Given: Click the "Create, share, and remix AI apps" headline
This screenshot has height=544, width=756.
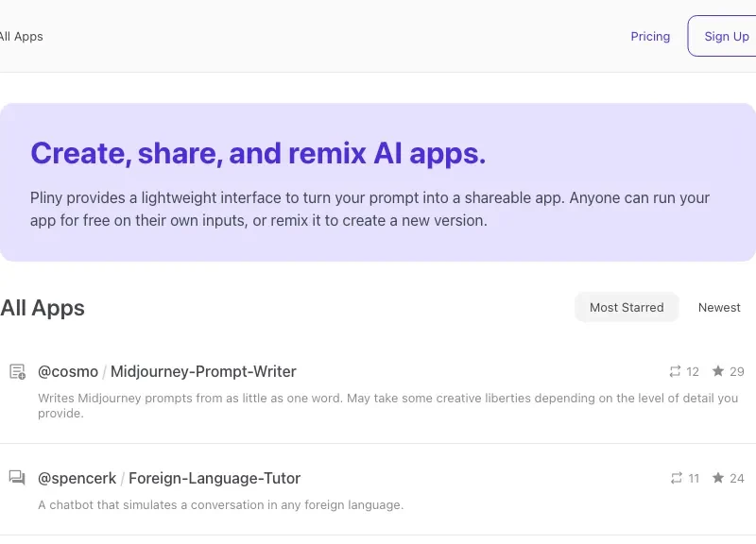Looking at the screenshot, I should [x=258, y=153].
